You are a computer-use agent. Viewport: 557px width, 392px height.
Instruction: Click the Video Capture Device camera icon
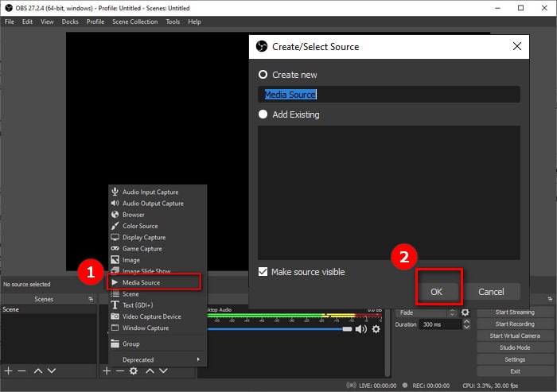(115, 316)
